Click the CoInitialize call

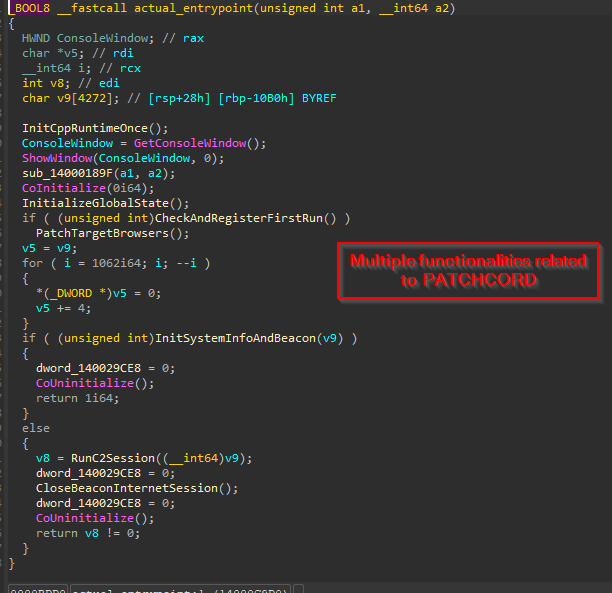(x=64, y=188)
